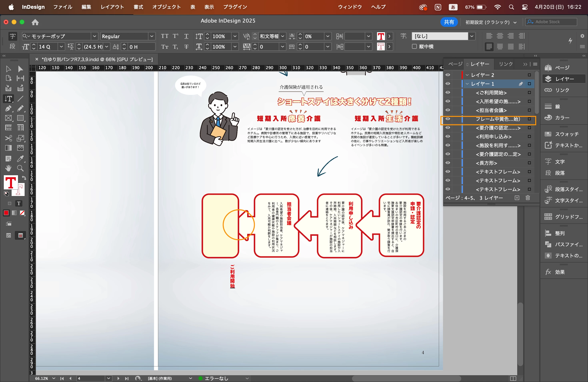This screenshot has height=382, width=588.
Task: Choose the Zoom magnifier tool
Action: 20,168
